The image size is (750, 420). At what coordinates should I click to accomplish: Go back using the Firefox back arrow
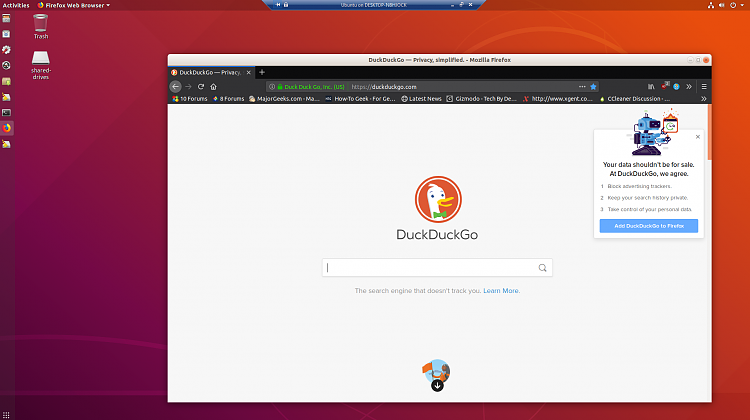pyautogui.click(x=176, y=87)
